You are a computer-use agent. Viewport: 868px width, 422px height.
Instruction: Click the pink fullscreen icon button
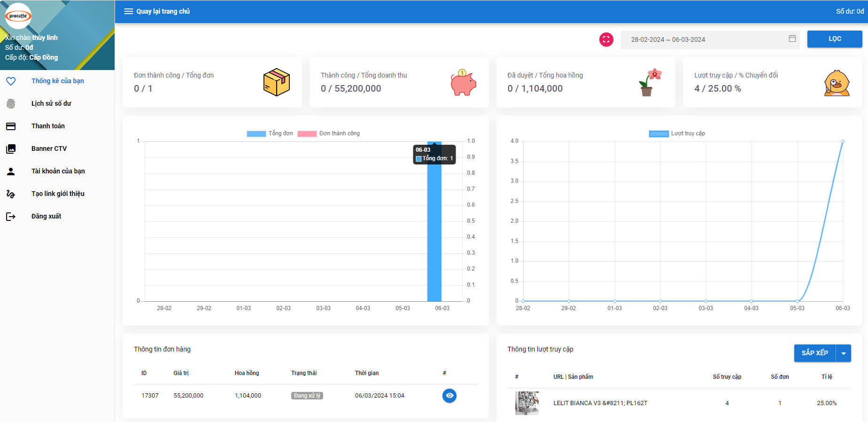pos(606,39)
